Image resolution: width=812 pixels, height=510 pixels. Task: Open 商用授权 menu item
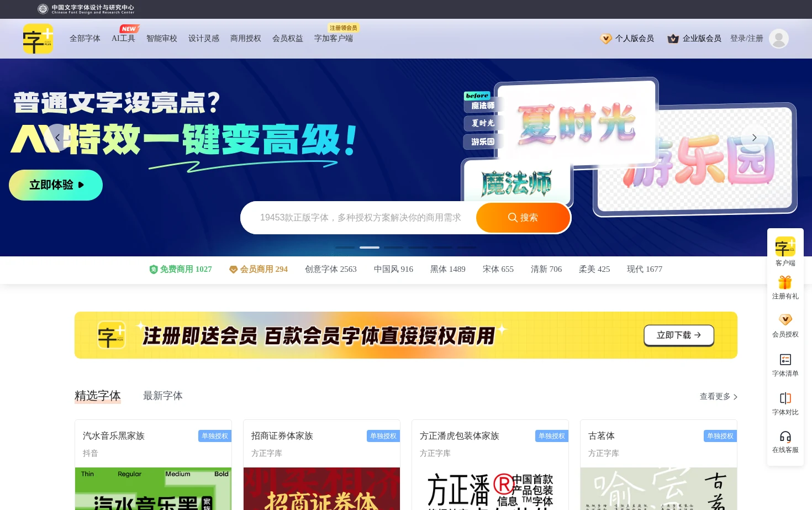(246, 38)
